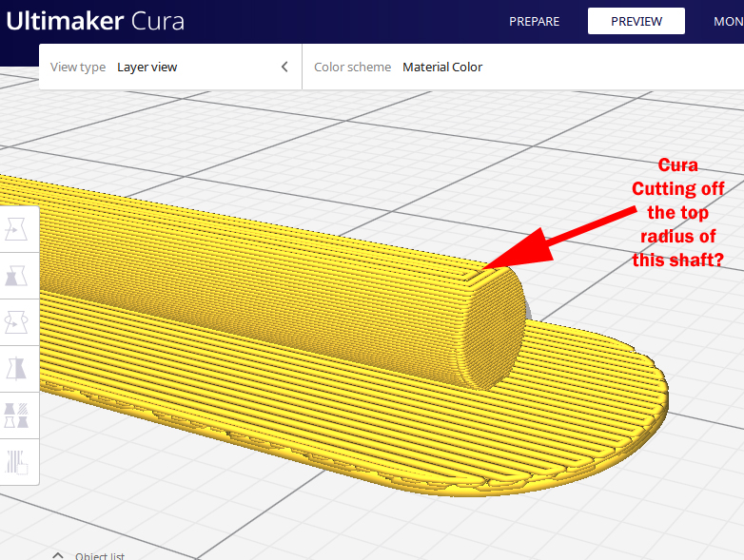
Task: Click the Color scheme label
Action: pos(353,68)
